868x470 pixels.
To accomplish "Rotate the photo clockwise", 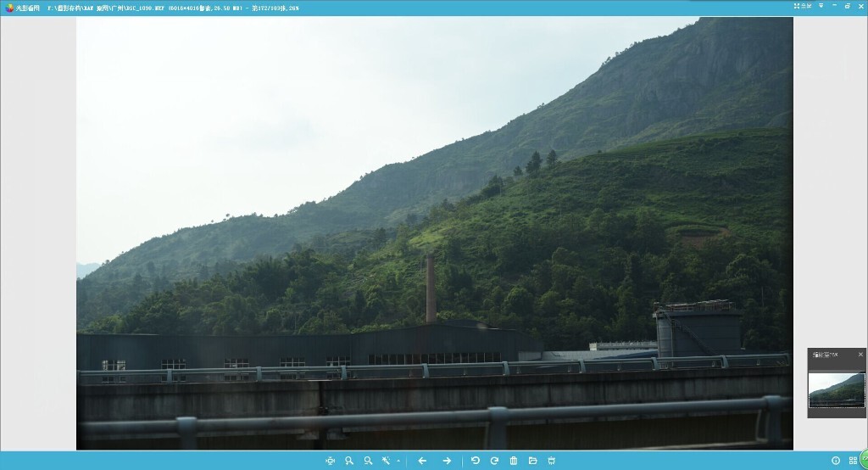I will point(494,461).
